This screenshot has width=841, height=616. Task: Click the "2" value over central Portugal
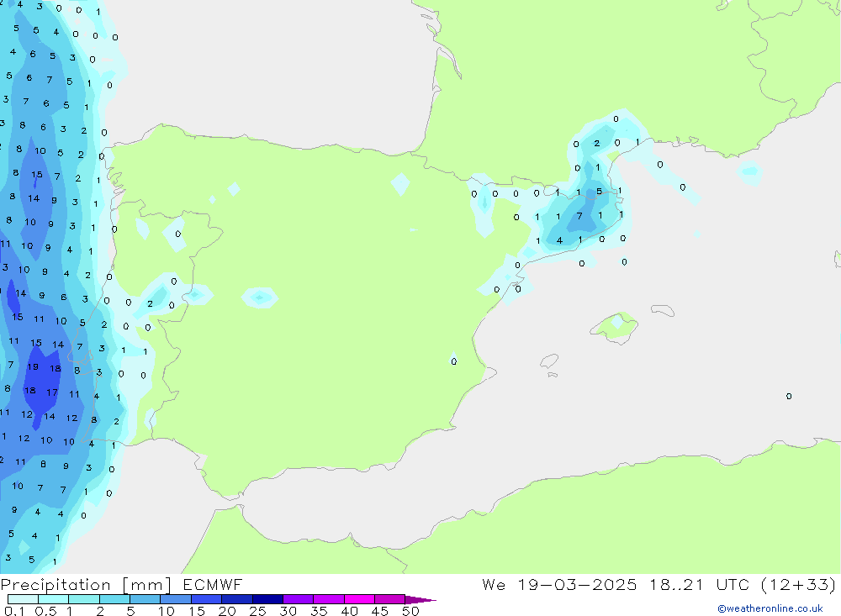pyautogui.click(x=151, y=304)
